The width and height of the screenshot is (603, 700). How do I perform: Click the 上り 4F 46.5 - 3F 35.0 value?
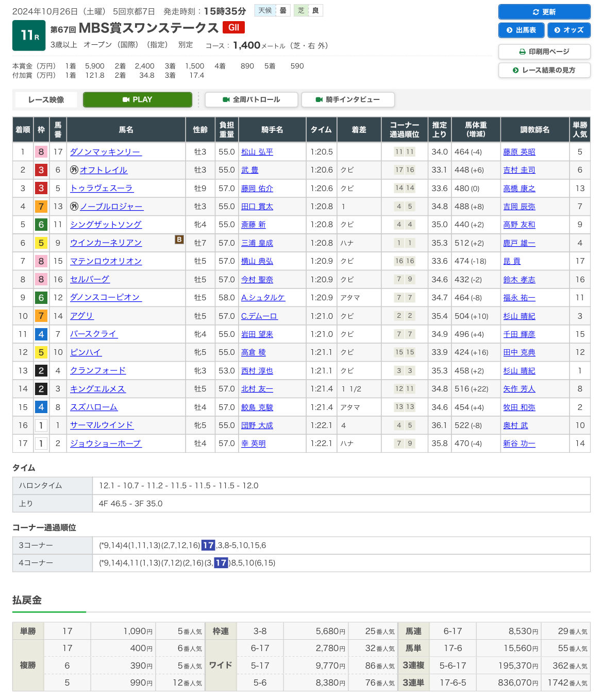click(x=130, y=504)
